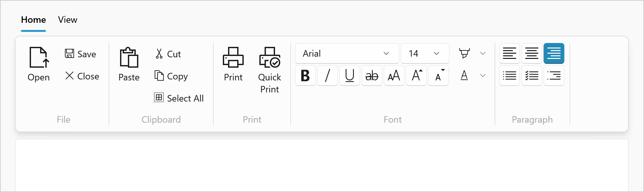
Task: Shrink font size with decrease button
Action: [x=438, y=76]
